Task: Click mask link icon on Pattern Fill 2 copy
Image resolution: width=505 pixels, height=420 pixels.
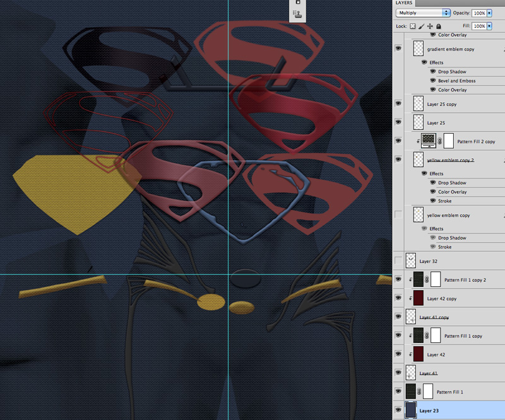Action: (x=439, y=141)
